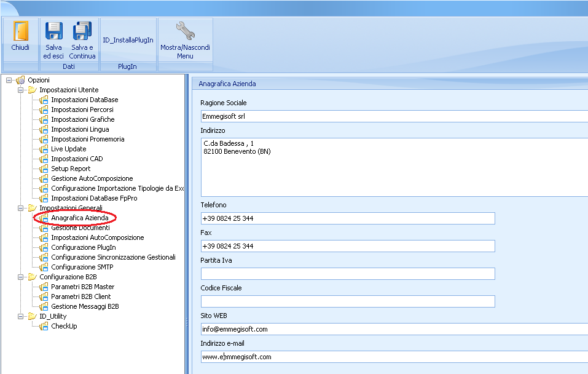588x374 pixels.
Task: Open the Configurazione SMTP label
Action: [x=82, y=267]
